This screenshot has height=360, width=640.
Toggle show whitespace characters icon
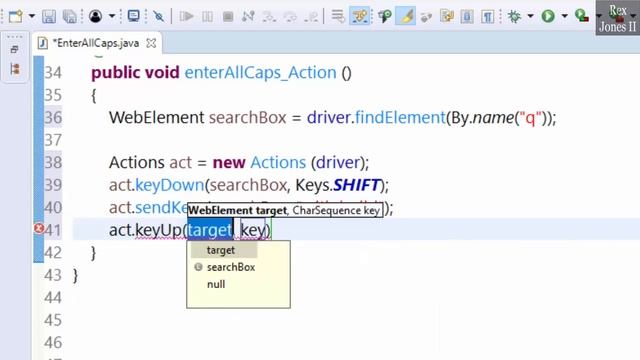point(487,16)
